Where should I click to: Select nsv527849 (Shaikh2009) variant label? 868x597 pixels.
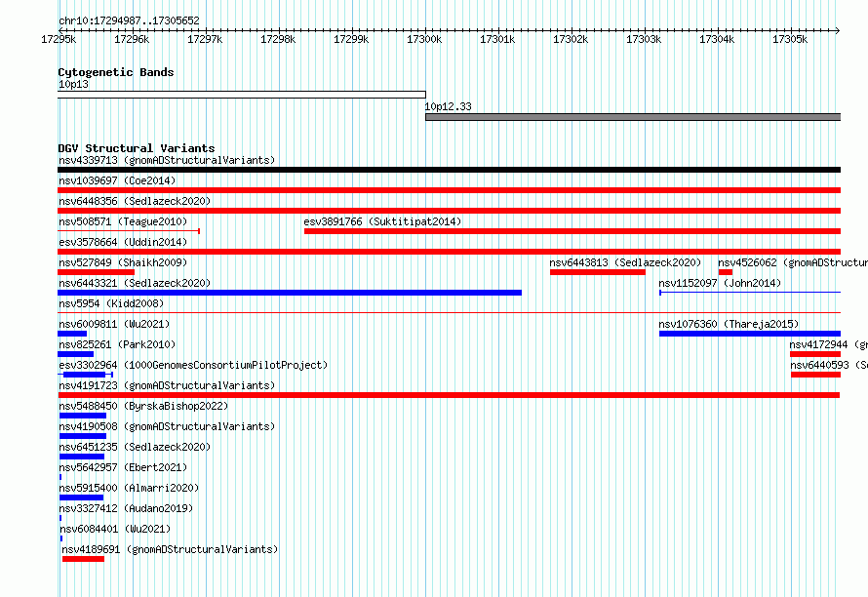123,262
